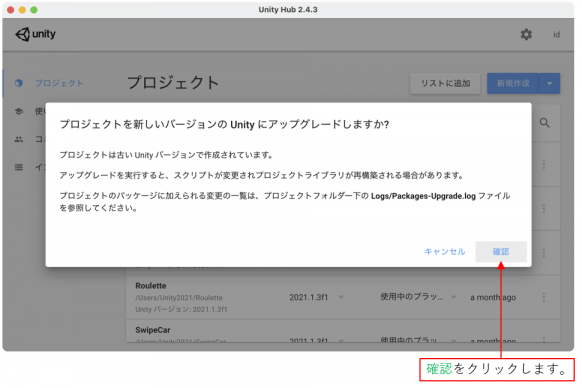Click the Logs/Packages-Upgrade.log text in the dialog
The image size is (582, 388).
click(x=423, y=196)
